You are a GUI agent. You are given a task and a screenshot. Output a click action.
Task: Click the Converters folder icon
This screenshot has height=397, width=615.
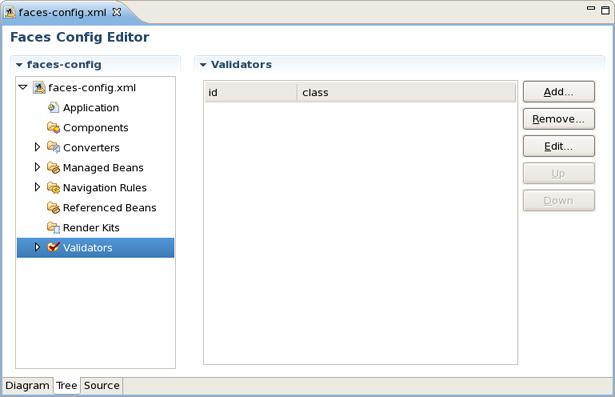[x=53, y=148]
